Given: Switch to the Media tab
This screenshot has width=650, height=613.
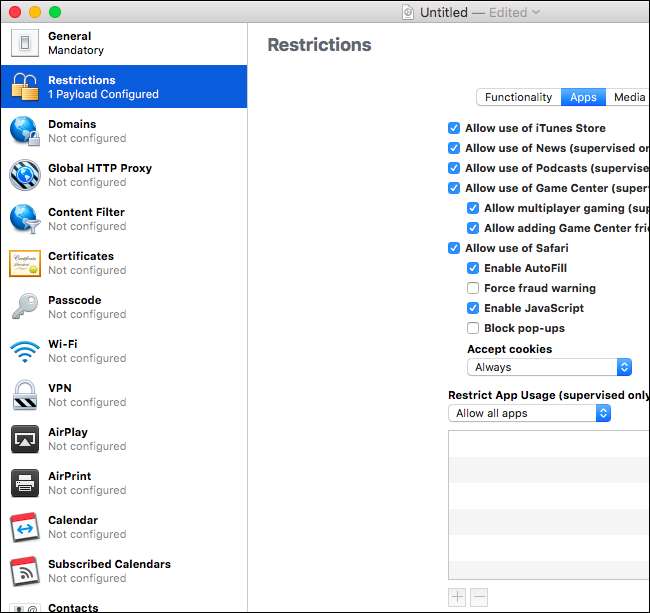Looking at the screenshot, I should [x=628, y=97].
